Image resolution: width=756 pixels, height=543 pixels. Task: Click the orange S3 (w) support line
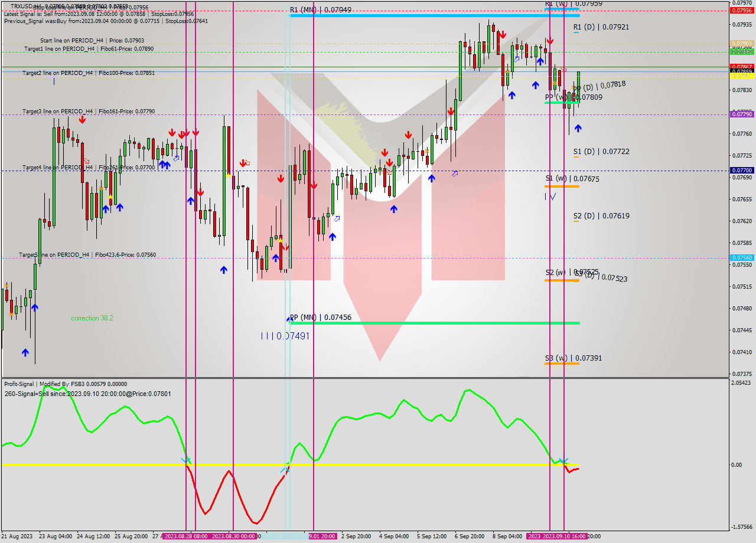562,364
